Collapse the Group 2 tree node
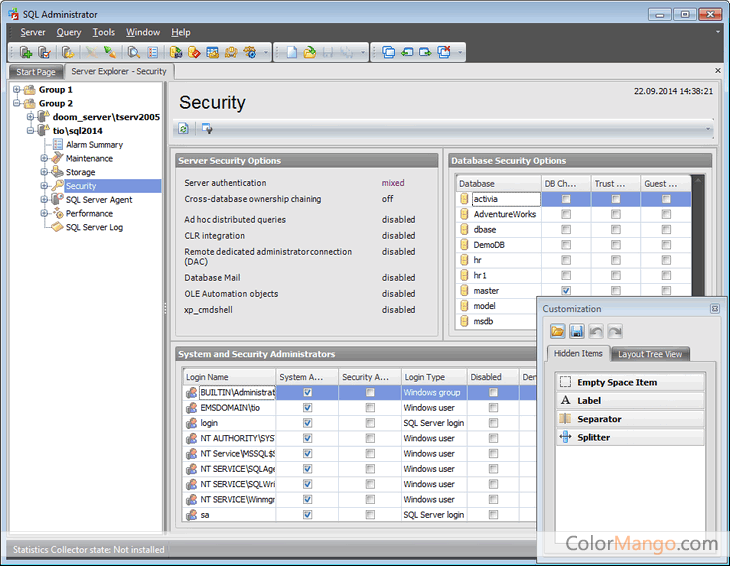The width and height of the screenshot is (730, 566). [x=17, y=103]
